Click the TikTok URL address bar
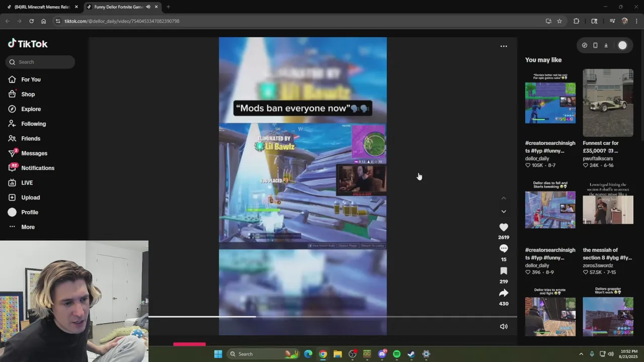Viewport: 644px width, 362px height. click(302, 21)
